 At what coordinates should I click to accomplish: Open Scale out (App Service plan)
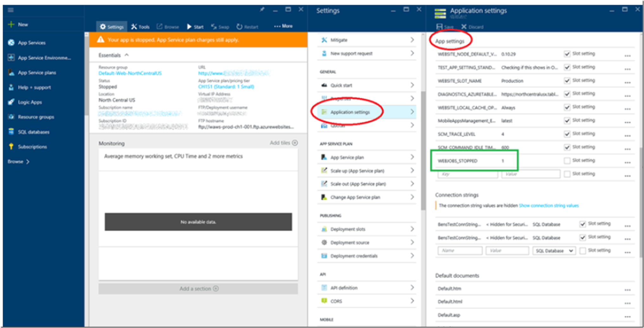click(367, 184)
